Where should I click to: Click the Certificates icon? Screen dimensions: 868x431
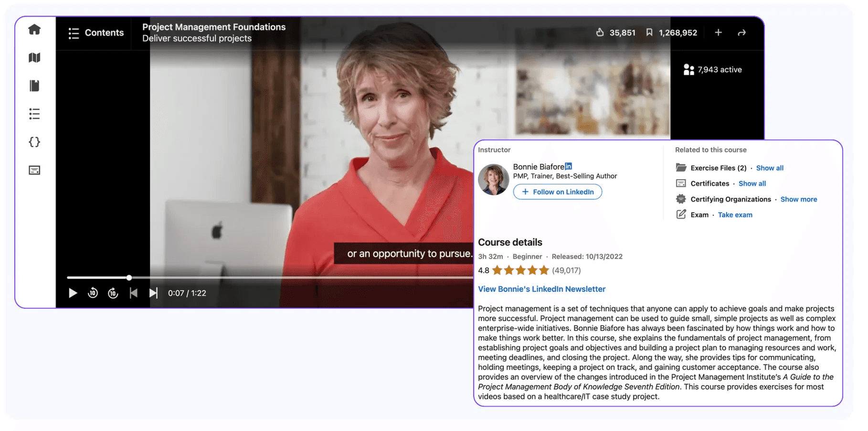click(x=681, y=183)
